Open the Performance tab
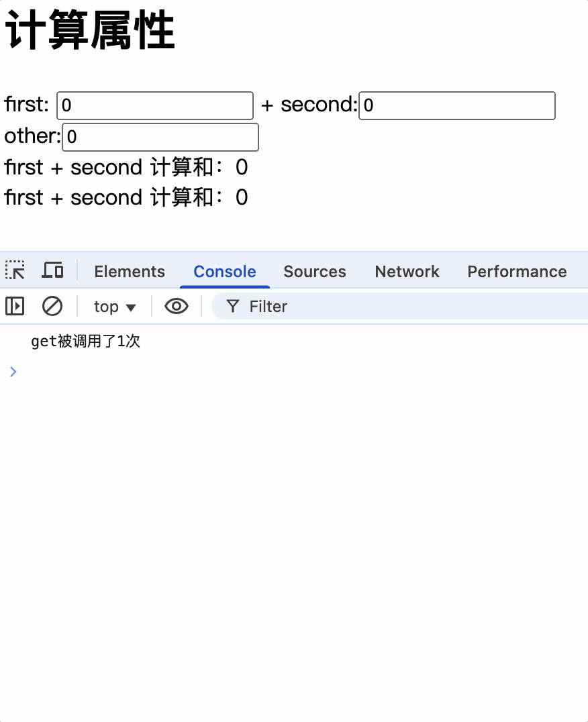The height and width of the screenshot is (722, 588). click(517, 272)
